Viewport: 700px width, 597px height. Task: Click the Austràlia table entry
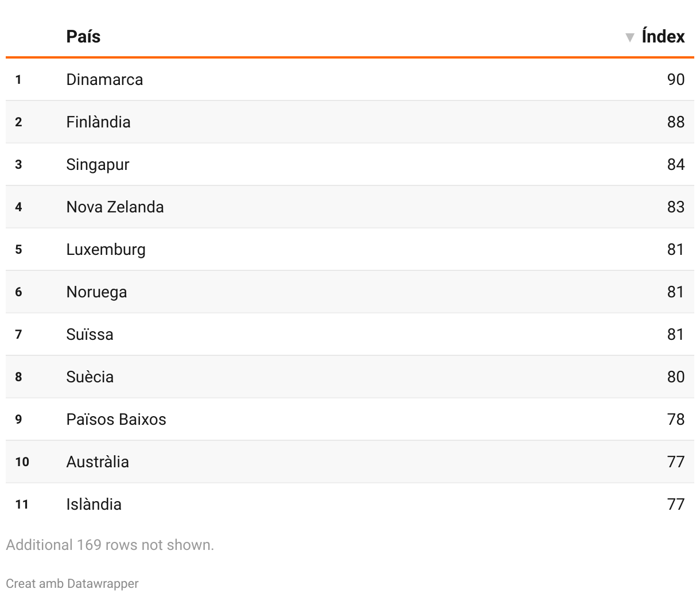98,462
